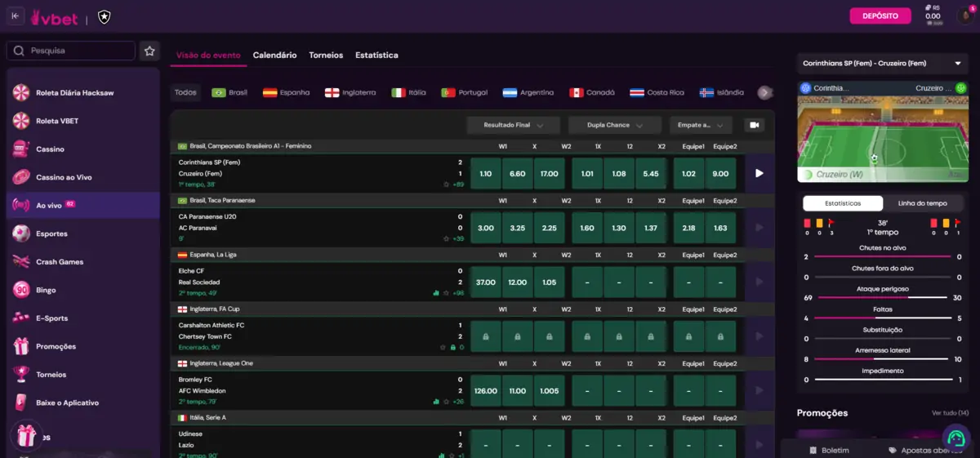The height and width of the screenshot is (458, 980).
Task: Favorite the Corinthians SP vs Cruzeiro match
Action: (x=446, y=185)
